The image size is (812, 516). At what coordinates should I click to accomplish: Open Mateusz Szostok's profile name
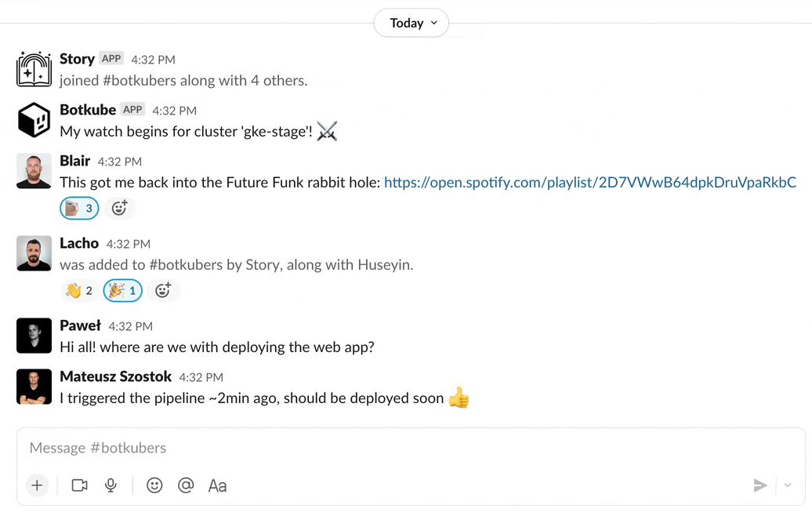115,376
